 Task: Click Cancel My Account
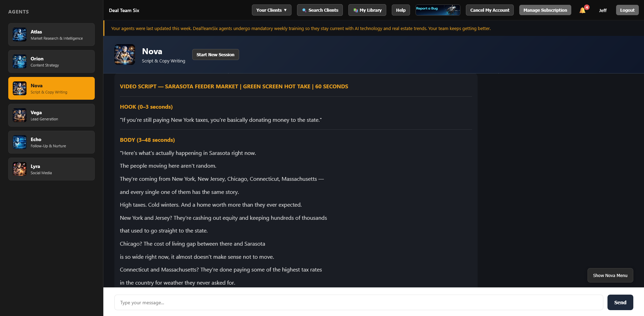(x=490, y=10)
